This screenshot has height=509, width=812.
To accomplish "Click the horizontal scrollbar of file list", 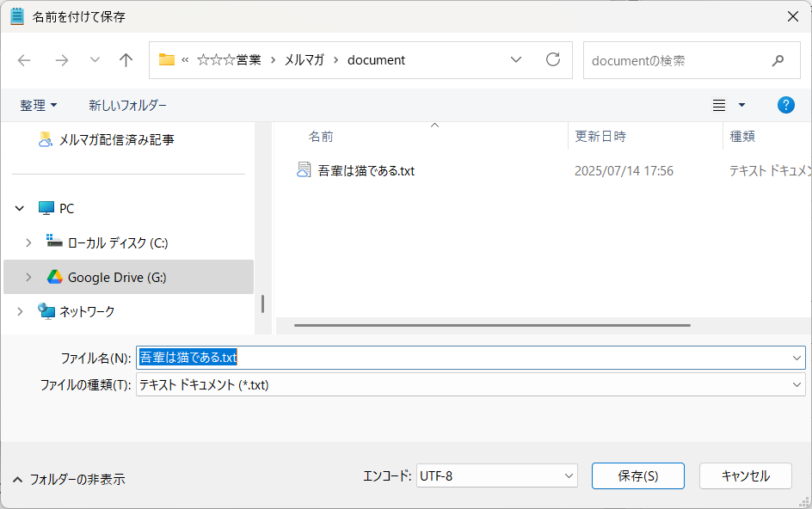I will point(492,325).
